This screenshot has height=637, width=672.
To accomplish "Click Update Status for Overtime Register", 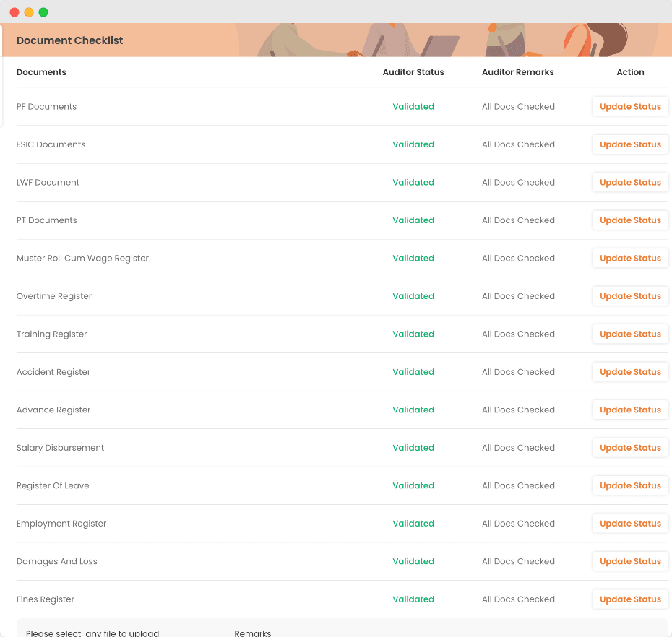I will click(x=630, y=296).
